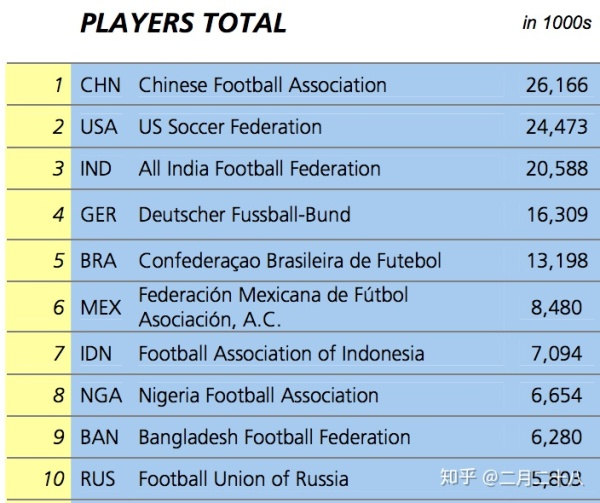Viewport: 600px width, 503px height.
Task: Click the 24,473 players figure
Action: pos(557,127)
